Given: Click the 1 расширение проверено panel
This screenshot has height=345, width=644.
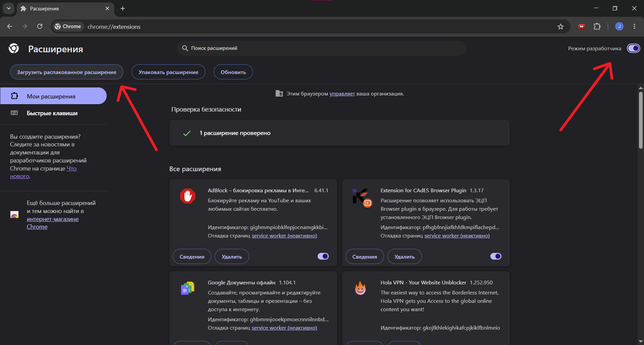Looking at the screenshot, I should coord(339,133).
